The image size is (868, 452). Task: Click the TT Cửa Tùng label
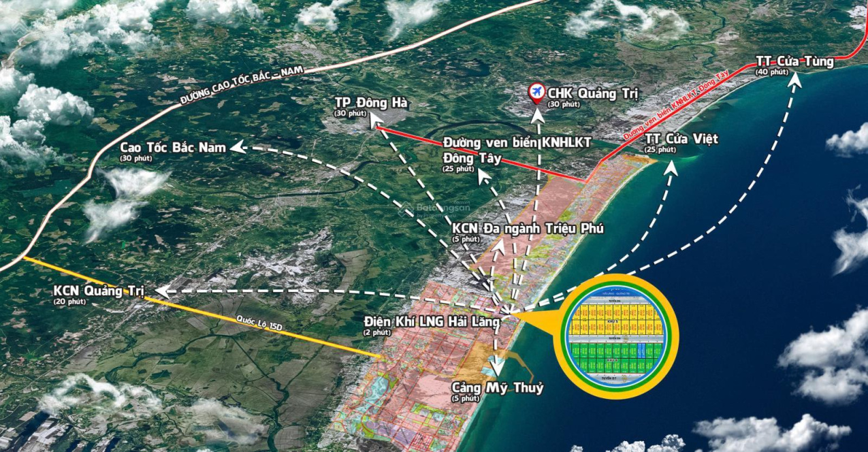[x=794, y=61]
